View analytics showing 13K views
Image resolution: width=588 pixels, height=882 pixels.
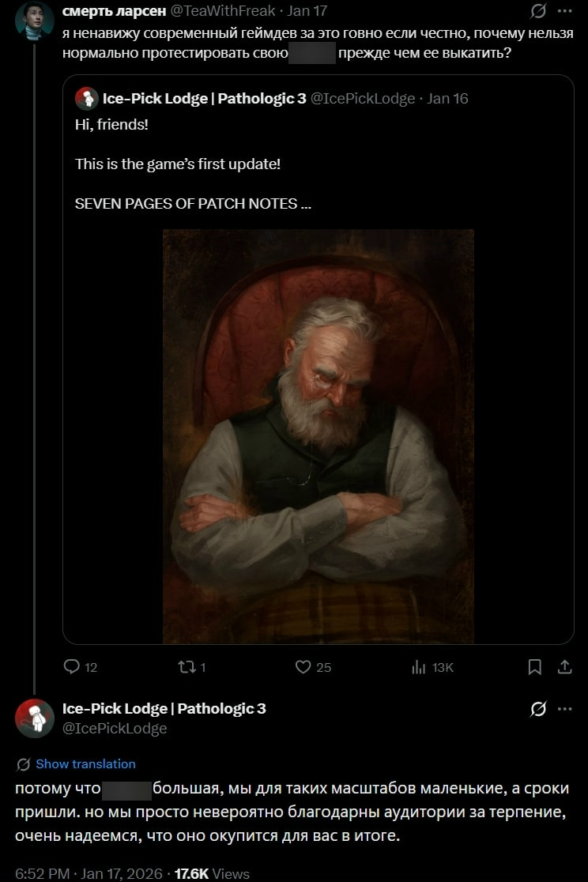coord(419,667)
